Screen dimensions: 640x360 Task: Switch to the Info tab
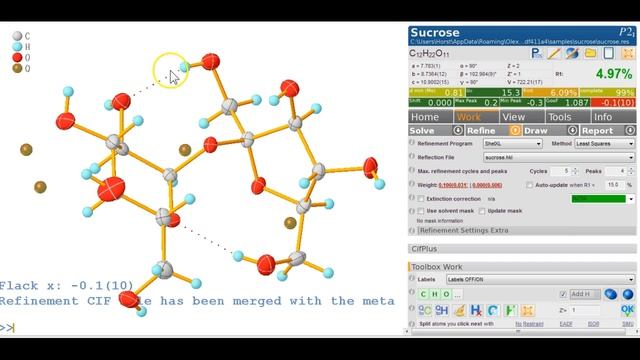click(x=613, y=117)
